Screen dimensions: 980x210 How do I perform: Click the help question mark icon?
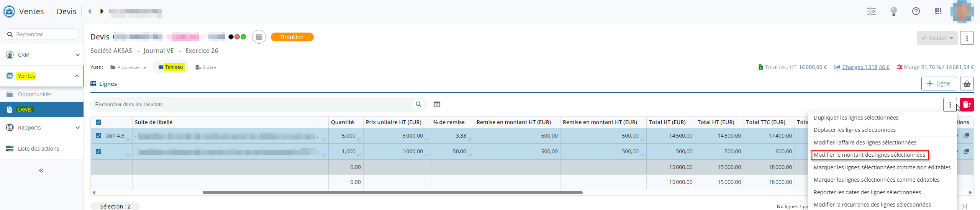[916, 11]
